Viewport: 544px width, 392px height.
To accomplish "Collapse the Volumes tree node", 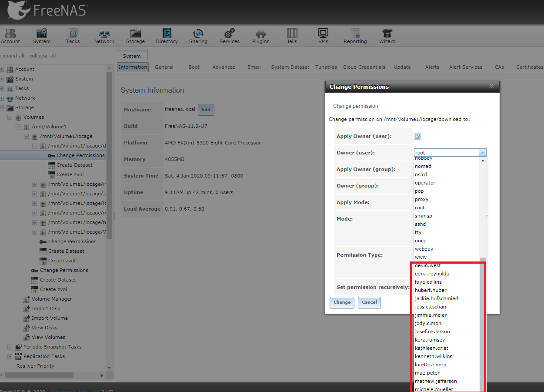I will (10, 117).
